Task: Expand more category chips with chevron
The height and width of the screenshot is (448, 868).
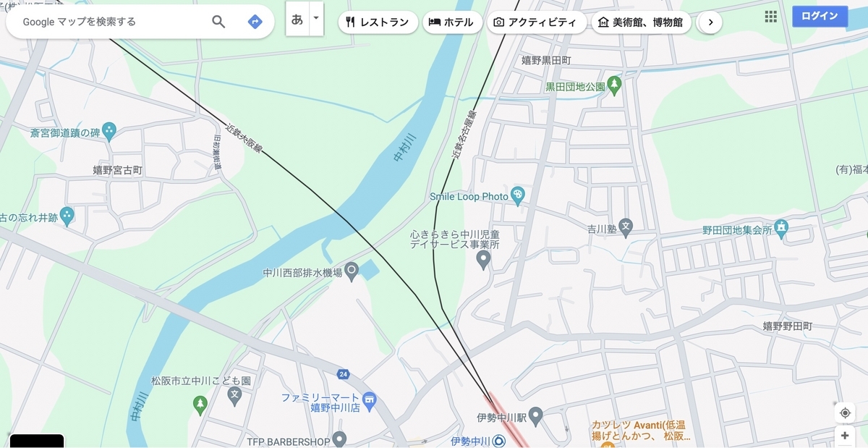Action: click(x=710, y=22)
